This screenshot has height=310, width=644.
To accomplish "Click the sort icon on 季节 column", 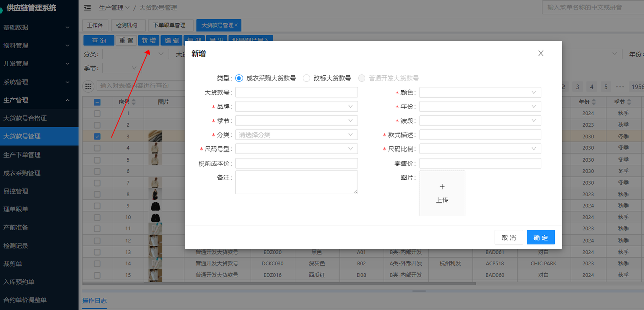I will pyautogui.click(x=628, y=102).
